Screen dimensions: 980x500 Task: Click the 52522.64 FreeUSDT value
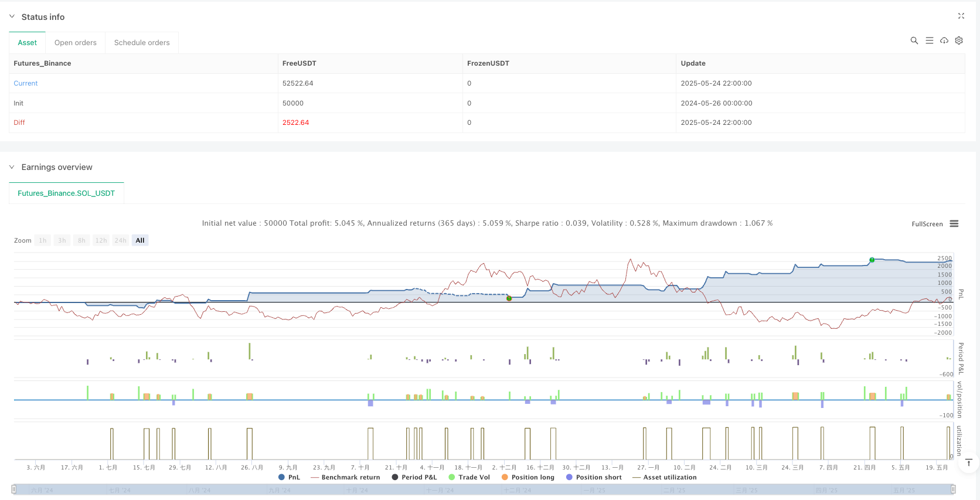point(298,83)
